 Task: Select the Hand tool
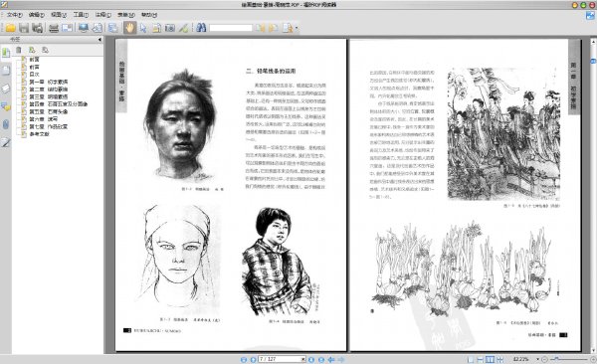[x=129, y=28]
